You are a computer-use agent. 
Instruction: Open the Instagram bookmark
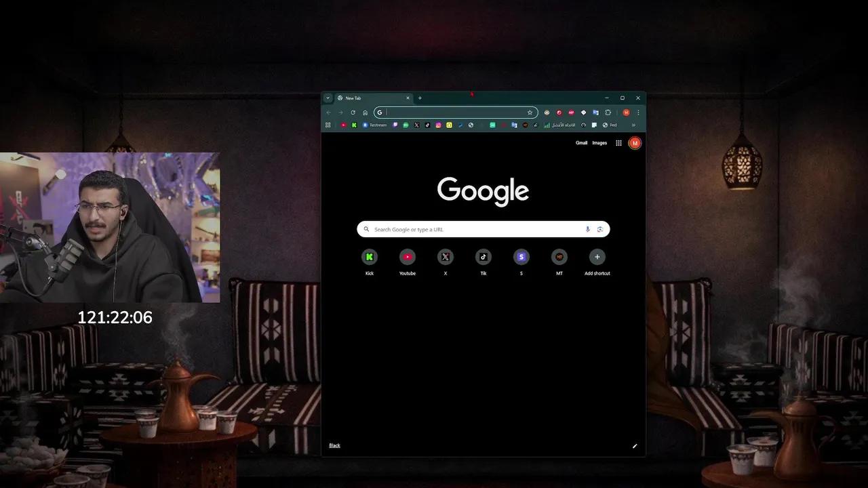point(438,125)
